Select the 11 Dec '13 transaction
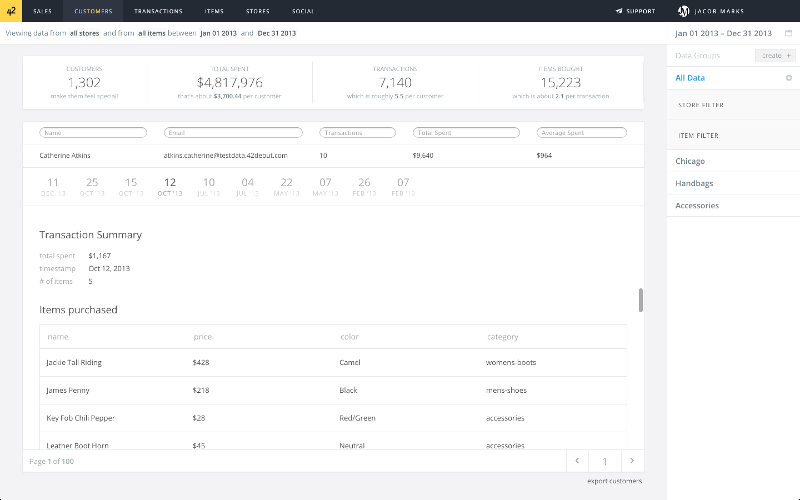This screenshot has height=500, width=800. [x=53, y=187]
